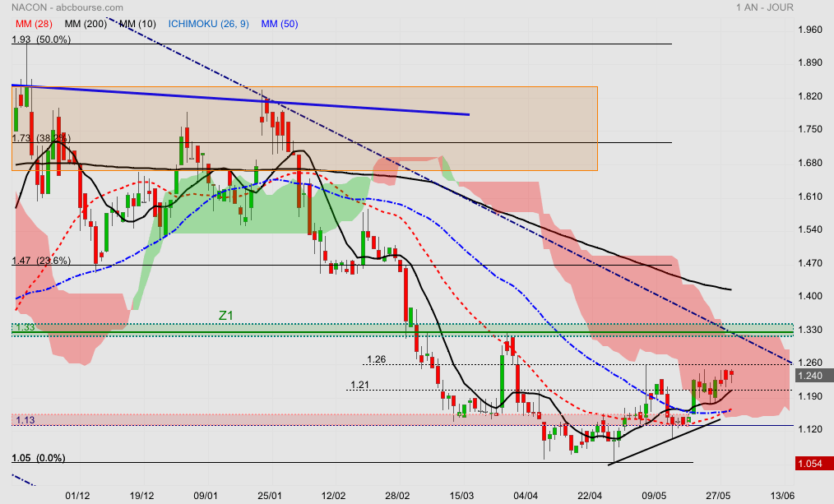Image resolution: width=834 pixels, height=504 pixels.
Task: Click the 1.960 price axis value
Action: [810, 30]
